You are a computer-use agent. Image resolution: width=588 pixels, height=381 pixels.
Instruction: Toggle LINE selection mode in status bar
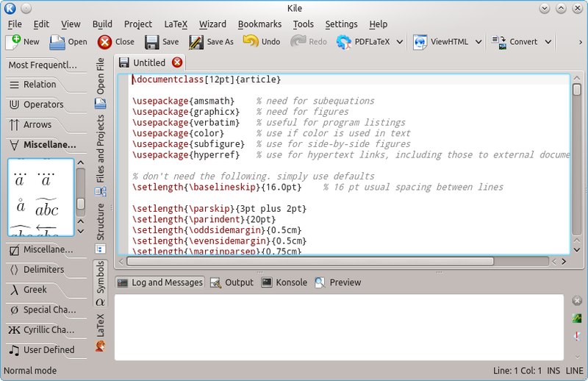(x=574, y=371)
